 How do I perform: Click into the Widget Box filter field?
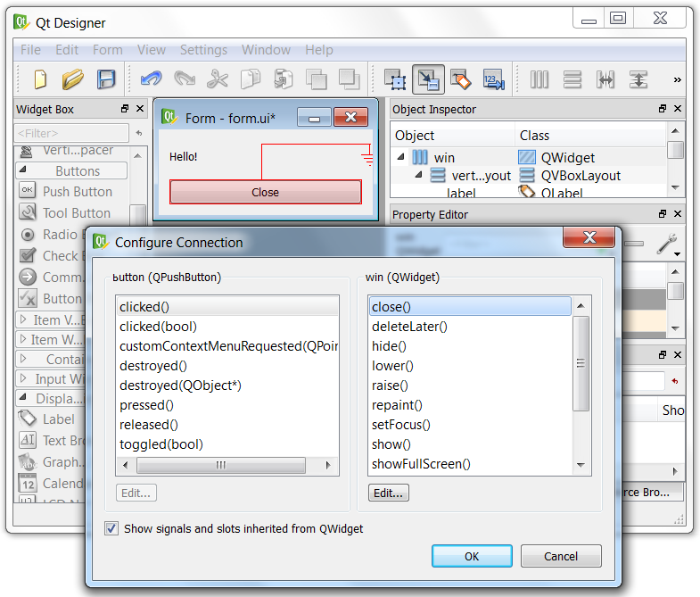(x=72, y=133)
